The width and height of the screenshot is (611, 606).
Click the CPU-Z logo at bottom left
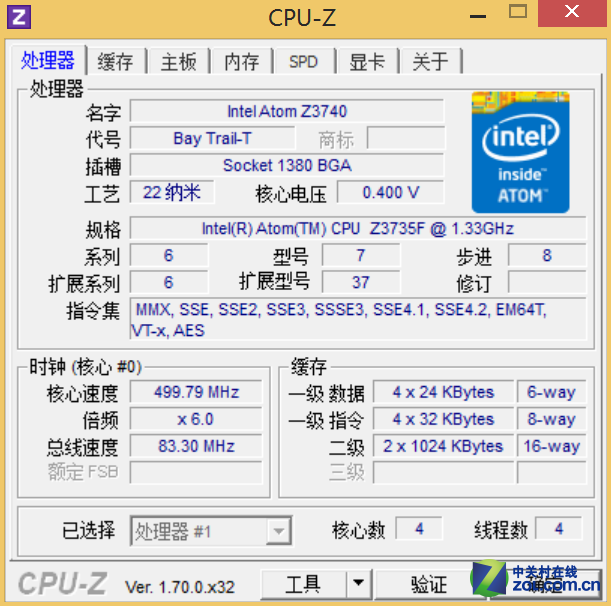coord(62,583)
